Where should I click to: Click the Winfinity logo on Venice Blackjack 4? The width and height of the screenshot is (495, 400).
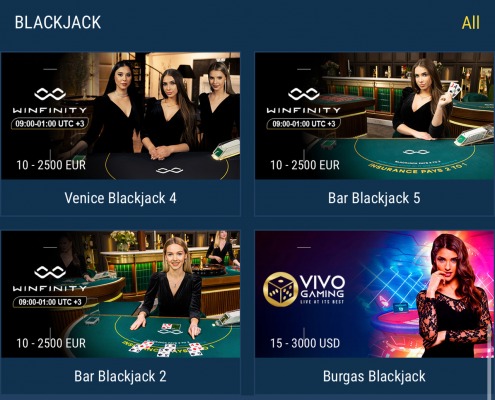50,101
